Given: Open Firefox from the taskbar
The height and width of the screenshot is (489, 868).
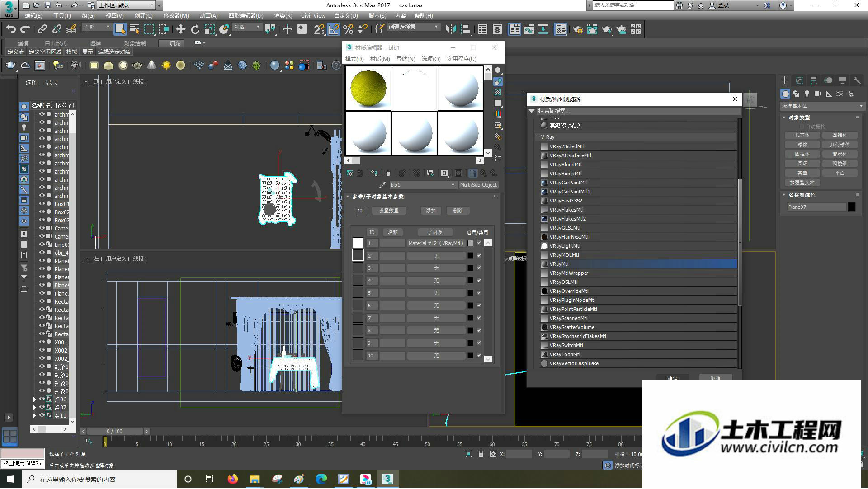Looking at the screenshot, I should tap(232, 479).
